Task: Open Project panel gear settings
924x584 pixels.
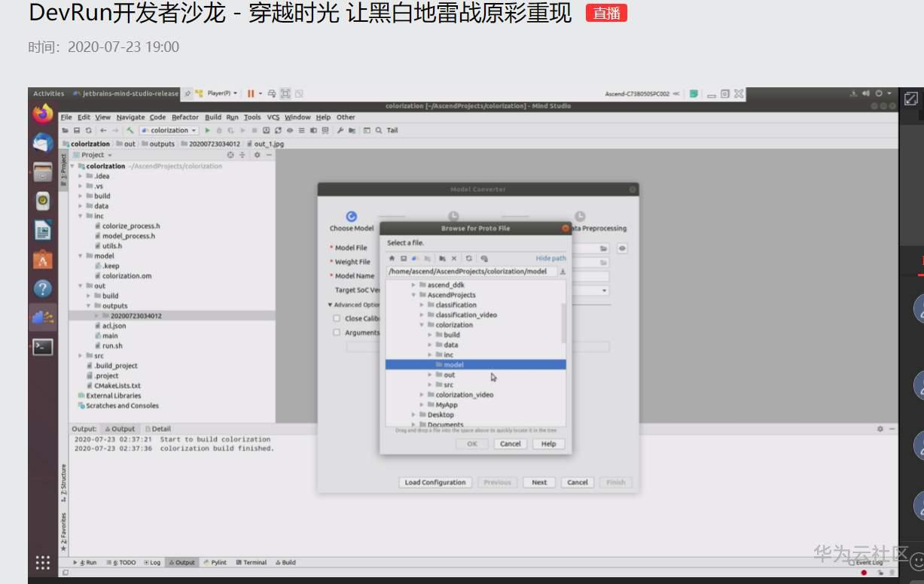Action: [x=257, y=155]
